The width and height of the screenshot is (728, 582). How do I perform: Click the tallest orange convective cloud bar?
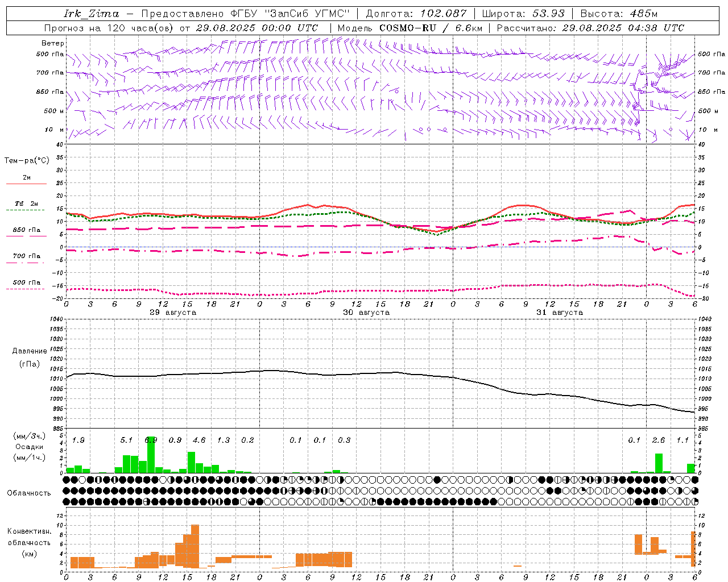click(x=195, y=546)
